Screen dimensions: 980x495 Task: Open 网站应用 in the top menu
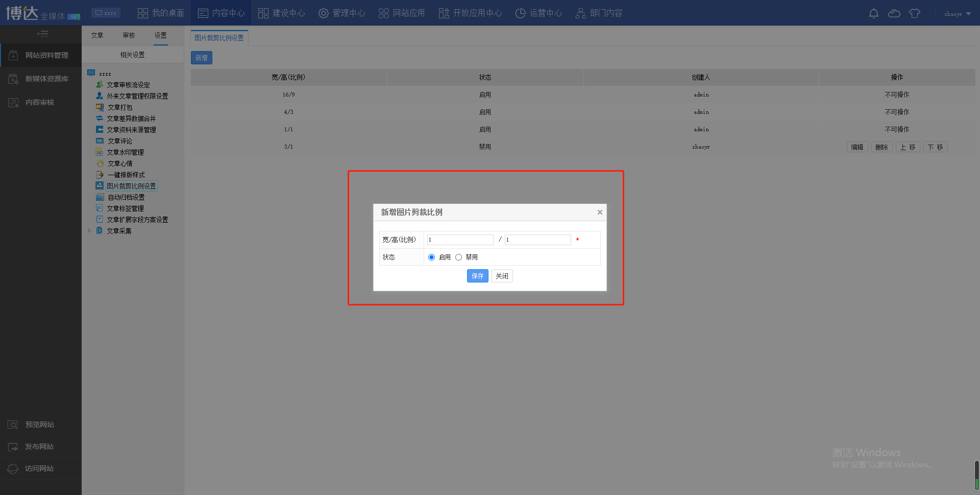[402, 13]
